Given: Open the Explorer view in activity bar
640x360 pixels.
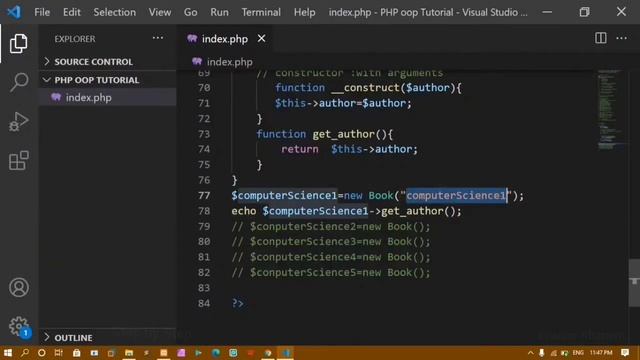Looking at the screenshot, I should pos(18,43).
